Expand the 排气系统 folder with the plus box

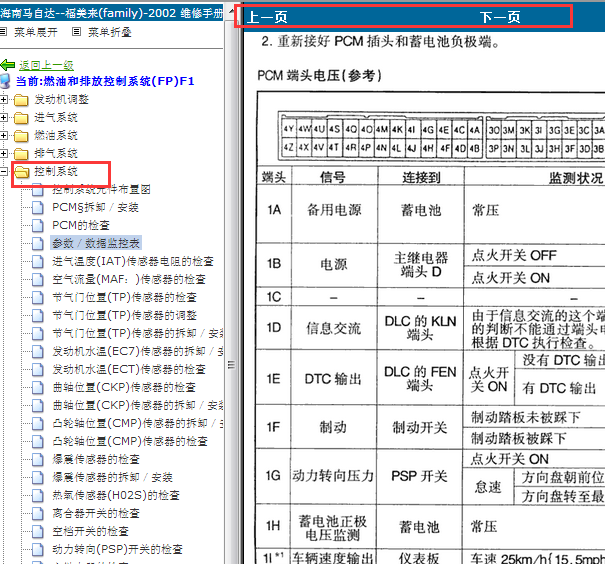tap(3, 153)
